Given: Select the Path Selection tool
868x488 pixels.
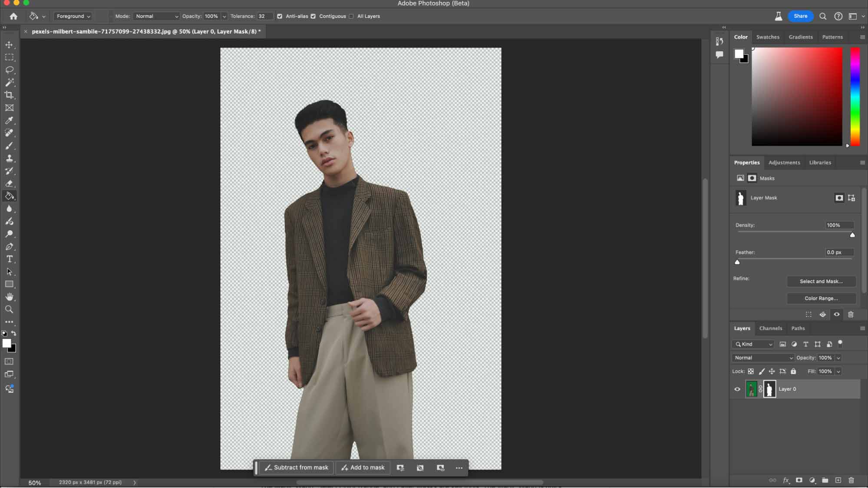Looking at the screenshot, I should pos(9,272).
